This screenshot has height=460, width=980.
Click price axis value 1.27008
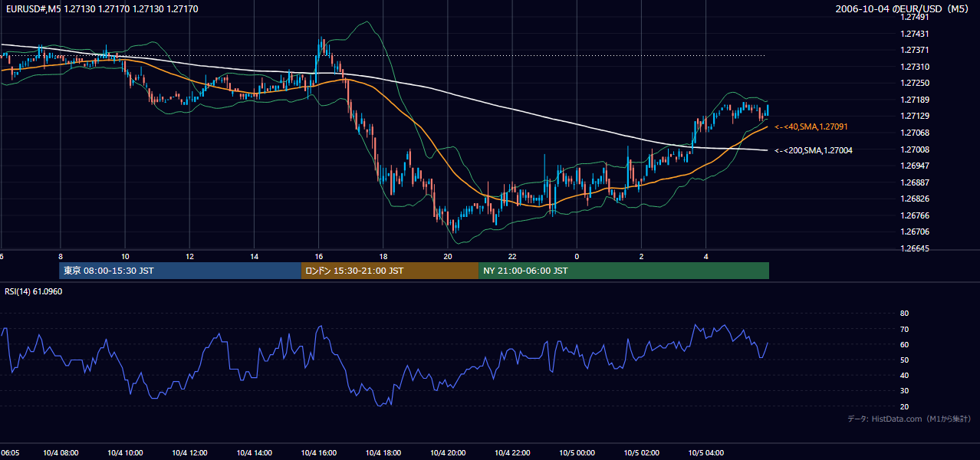[x=915, y=149]
